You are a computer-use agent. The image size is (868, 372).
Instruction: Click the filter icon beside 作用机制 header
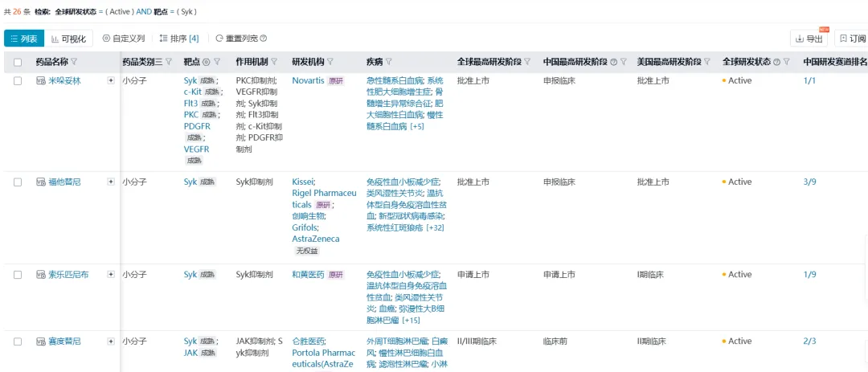click(273, 62)
